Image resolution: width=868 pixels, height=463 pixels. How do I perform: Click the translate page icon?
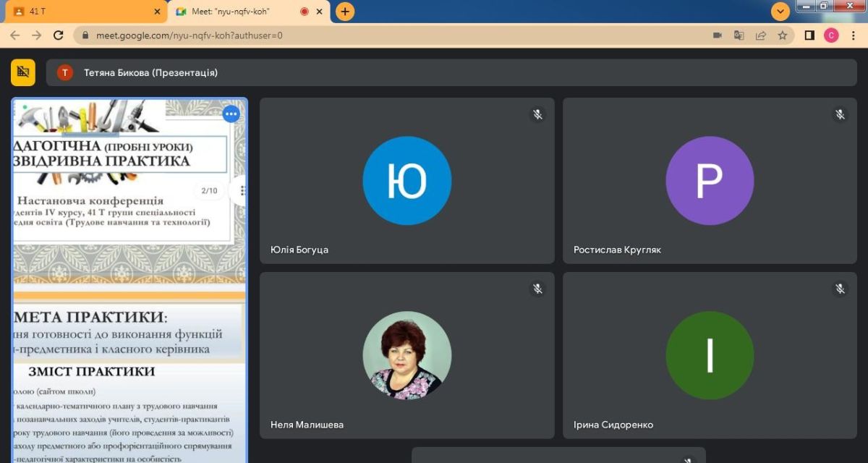(x=739, y=35)
